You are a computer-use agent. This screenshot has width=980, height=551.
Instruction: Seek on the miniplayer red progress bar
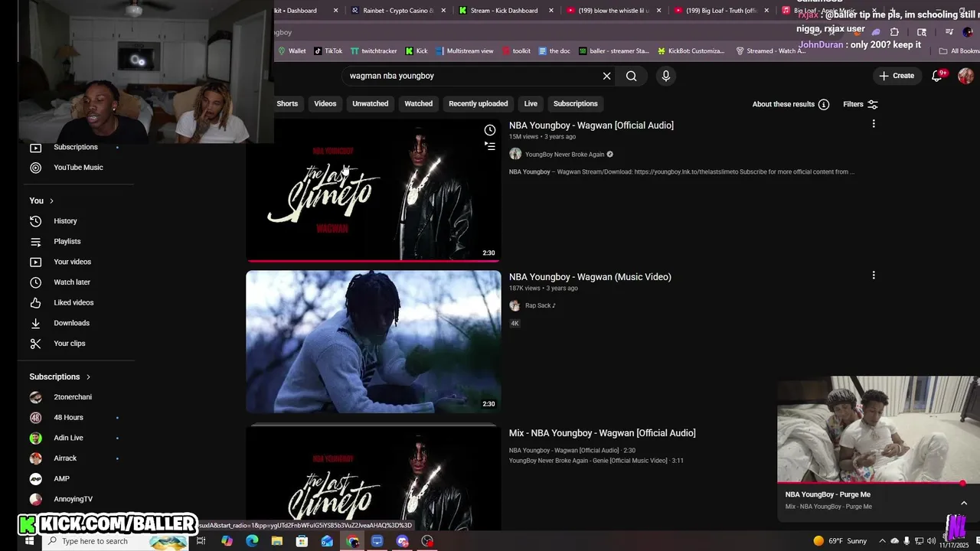tap(877, 483)
